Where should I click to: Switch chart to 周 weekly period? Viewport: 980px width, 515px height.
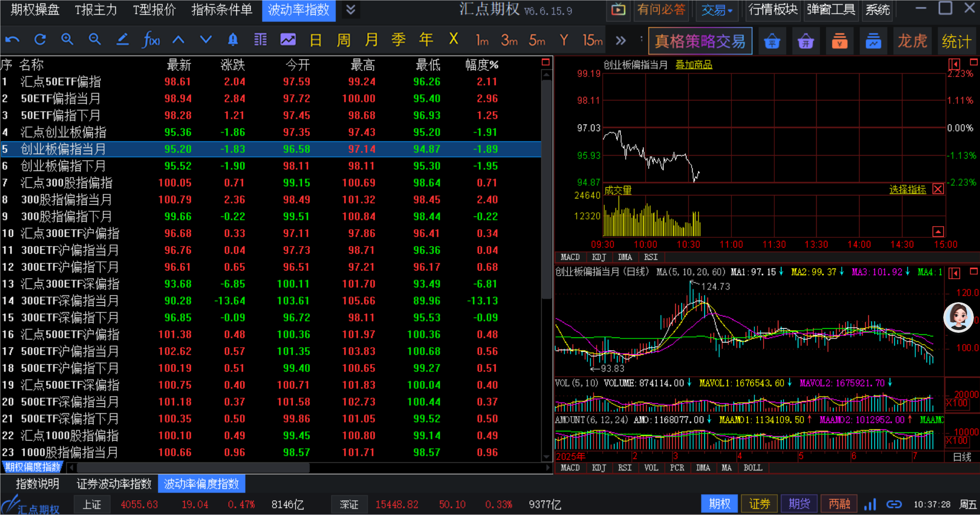click(x=344, y=40)
